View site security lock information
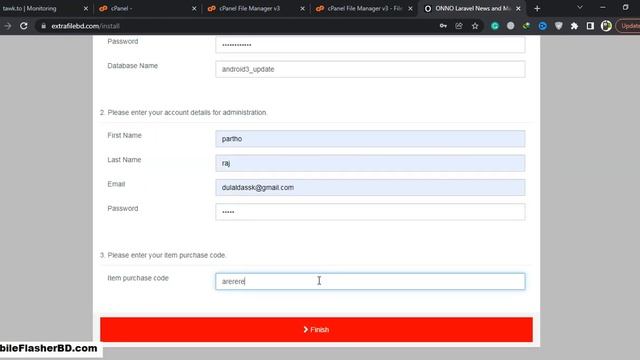Image resolution: width=640 pixels, height=360 pixels. 43,26
